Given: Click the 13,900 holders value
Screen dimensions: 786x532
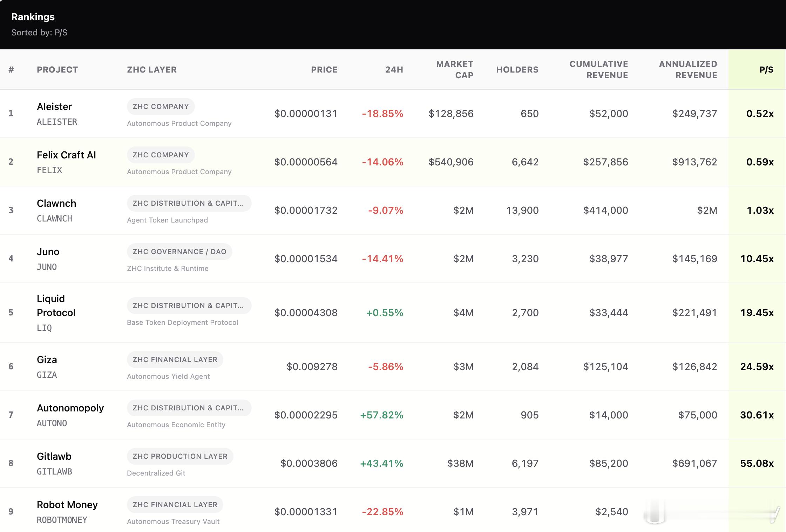Looking at the screenshot, I should (522, 210).
